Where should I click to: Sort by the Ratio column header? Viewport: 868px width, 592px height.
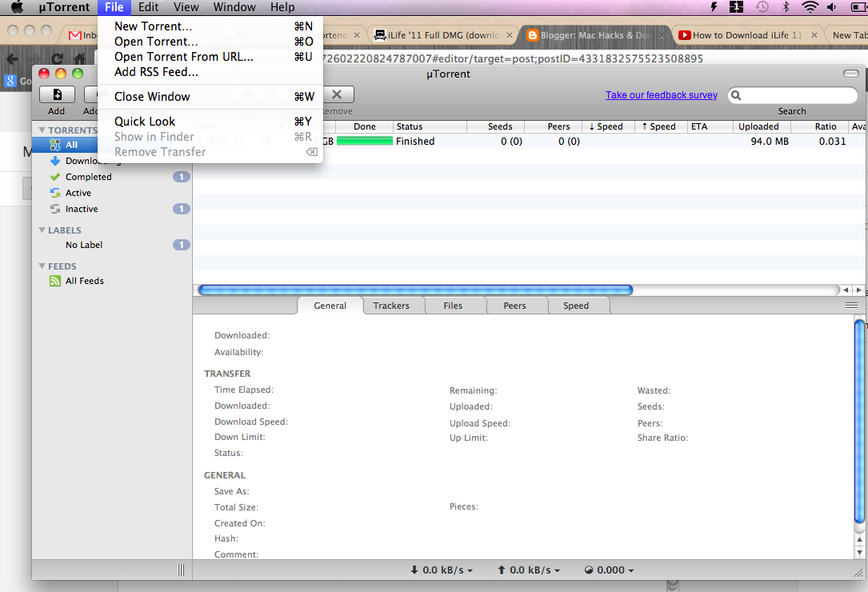822,126
